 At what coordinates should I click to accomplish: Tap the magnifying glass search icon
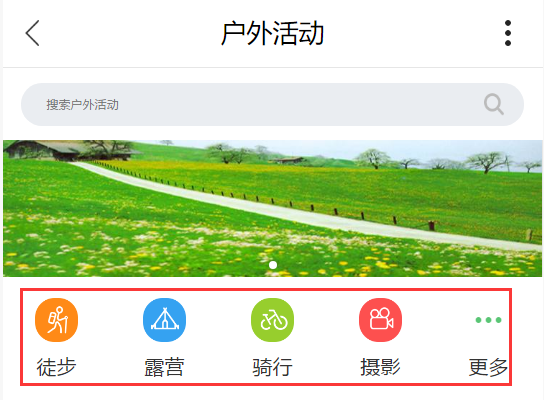click(494, 104)
